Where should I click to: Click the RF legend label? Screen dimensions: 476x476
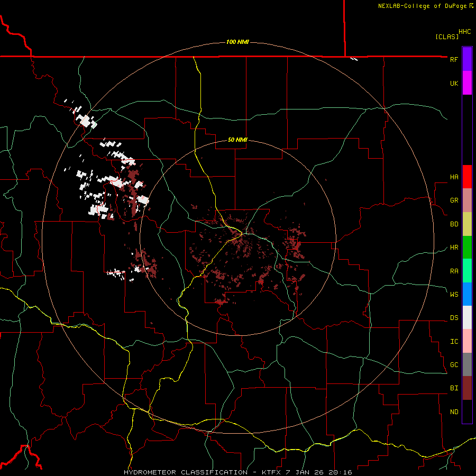click(454, 59)
